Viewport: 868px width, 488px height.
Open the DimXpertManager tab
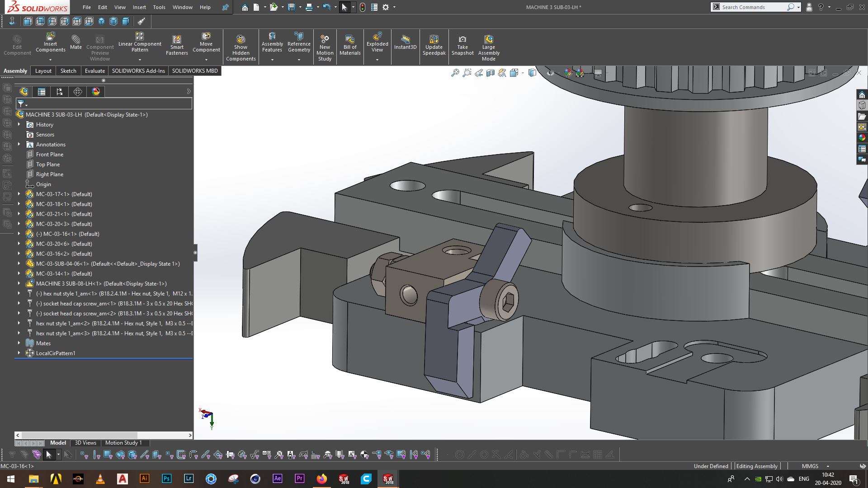pos(78,92)
